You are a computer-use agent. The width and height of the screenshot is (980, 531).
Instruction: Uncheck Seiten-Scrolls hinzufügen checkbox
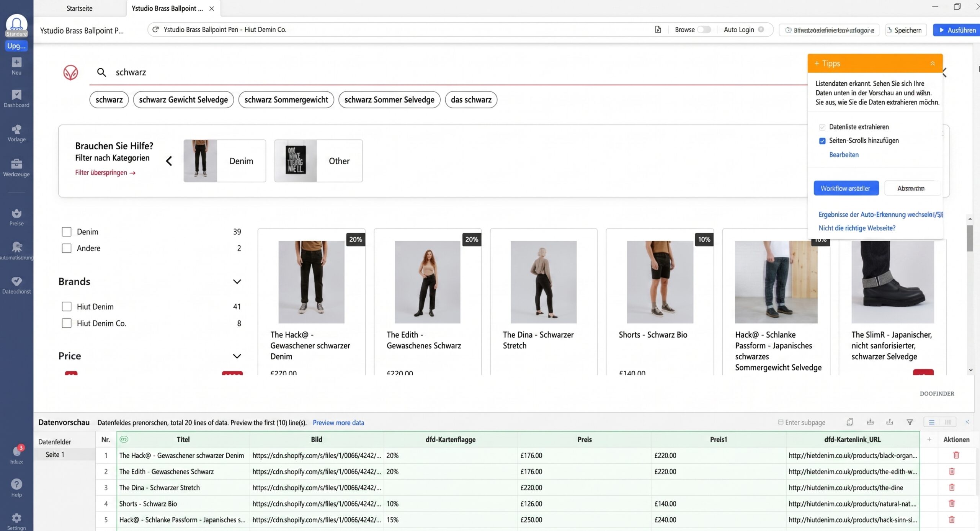822,141
